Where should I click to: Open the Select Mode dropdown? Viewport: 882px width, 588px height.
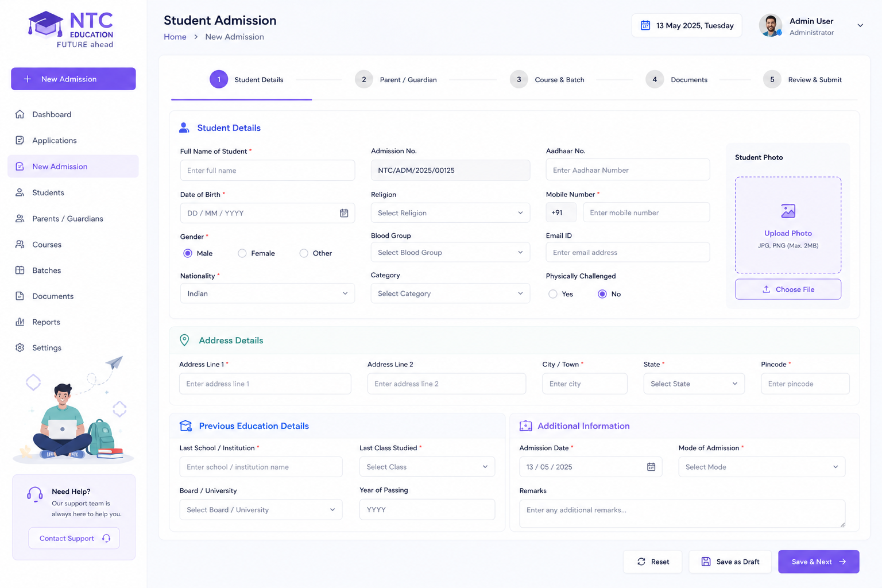(x=761, y=467)
